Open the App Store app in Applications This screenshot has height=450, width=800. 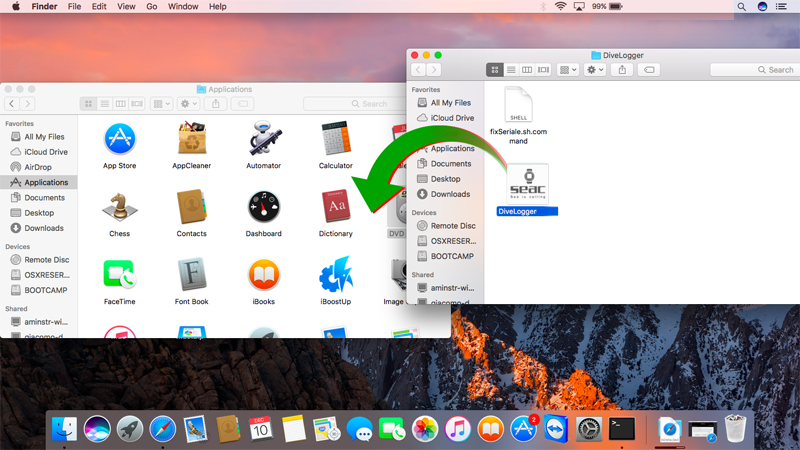tap(119, 139)
